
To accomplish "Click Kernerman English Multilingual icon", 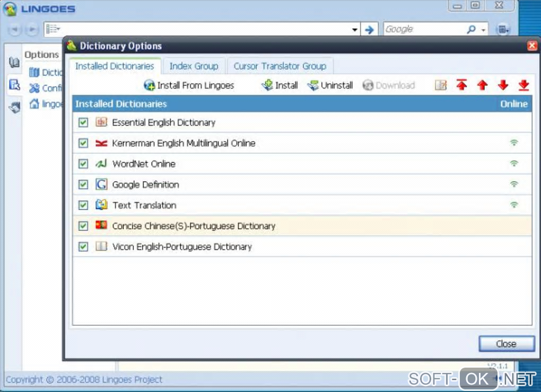I will (x=101, y=143).
